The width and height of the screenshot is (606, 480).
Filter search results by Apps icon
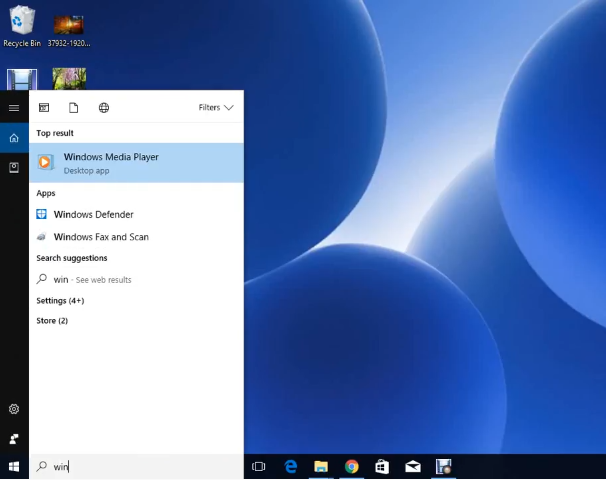(44, 107)
